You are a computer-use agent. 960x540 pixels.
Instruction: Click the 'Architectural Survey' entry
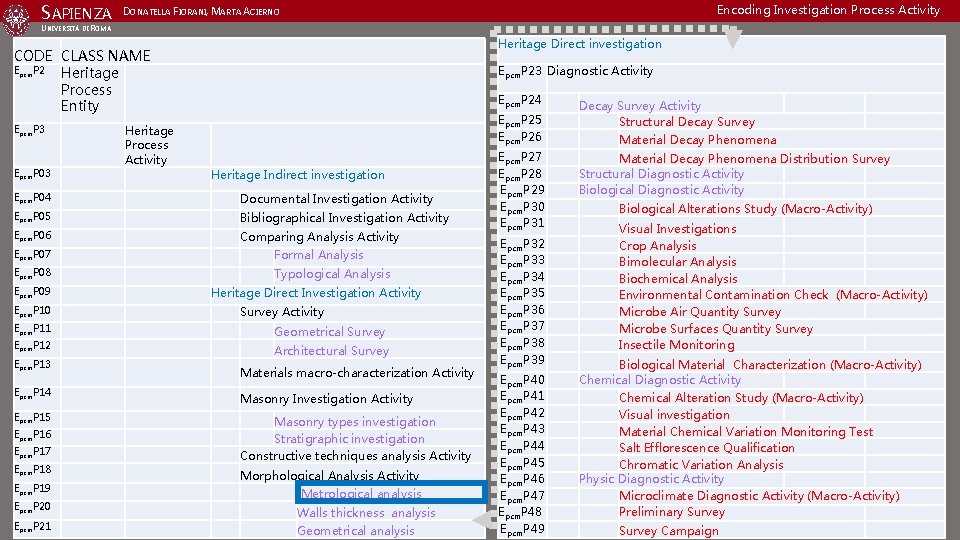click(331, 351)
